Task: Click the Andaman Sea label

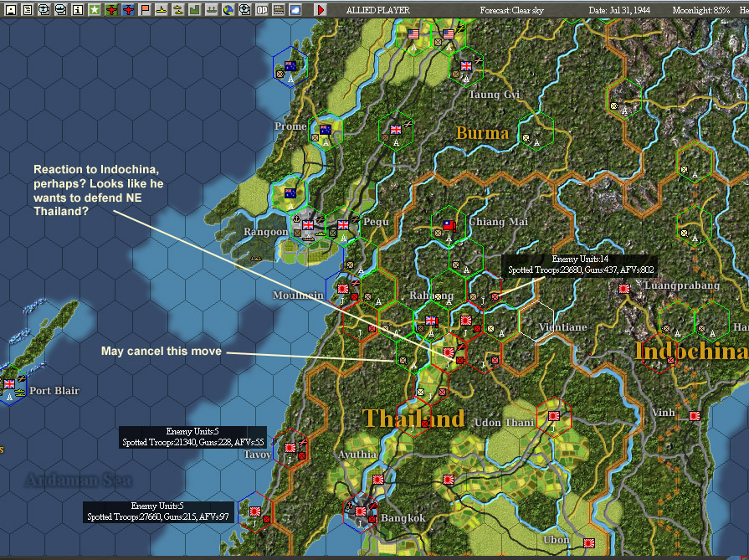Action: point(79,480)
